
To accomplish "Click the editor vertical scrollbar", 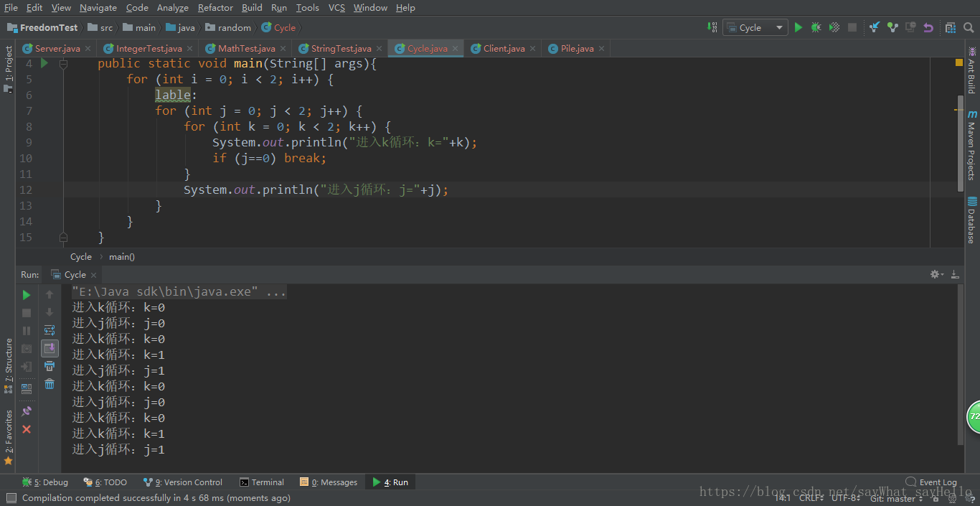I will [960, 143].
